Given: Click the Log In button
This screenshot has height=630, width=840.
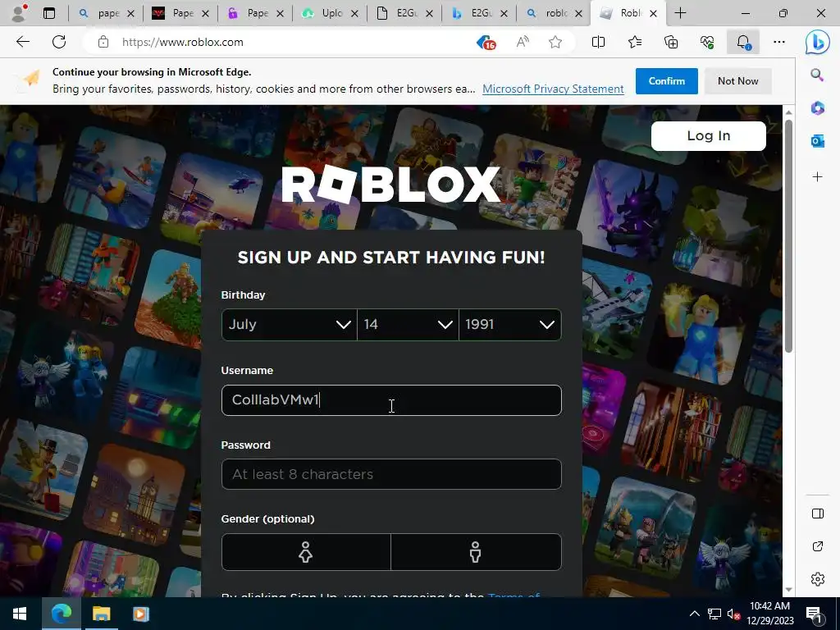Looking at the screenshot, I should 708,136.
